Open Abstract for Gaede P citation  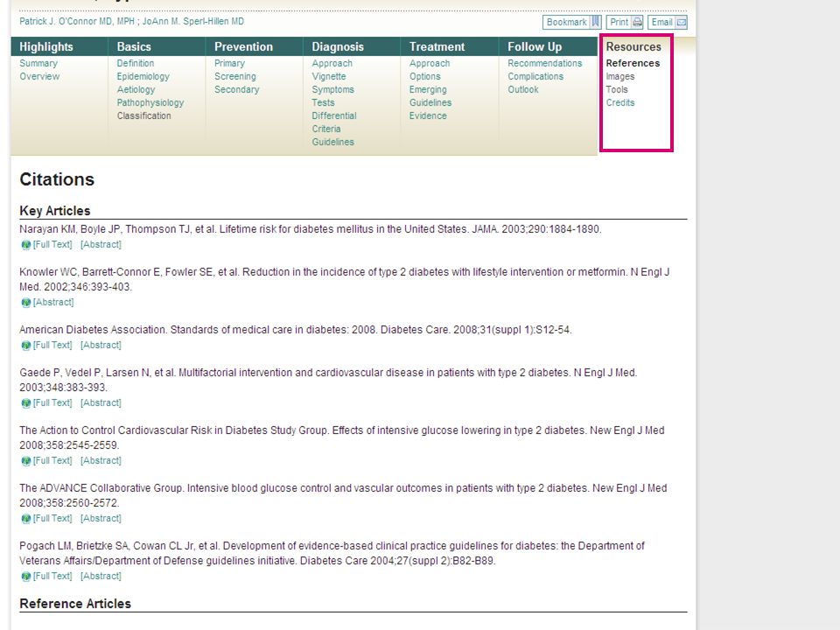point(101,402)
